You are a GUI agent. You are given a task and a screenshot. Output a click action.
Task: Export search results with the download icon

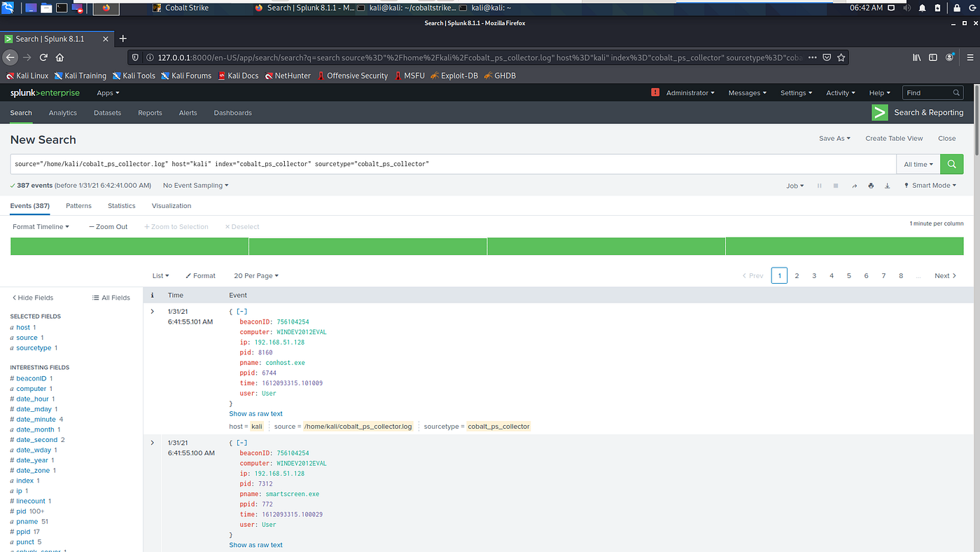point(888,186)
